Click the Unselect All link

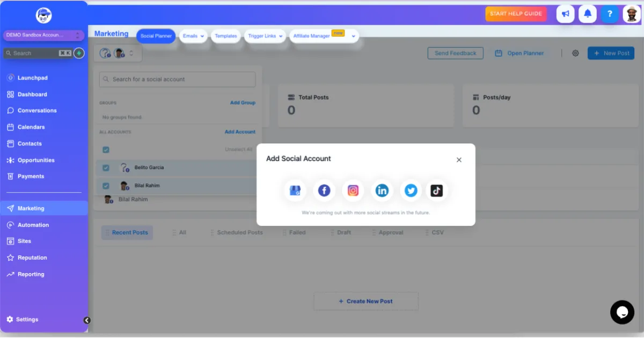(x=238, y=150)
